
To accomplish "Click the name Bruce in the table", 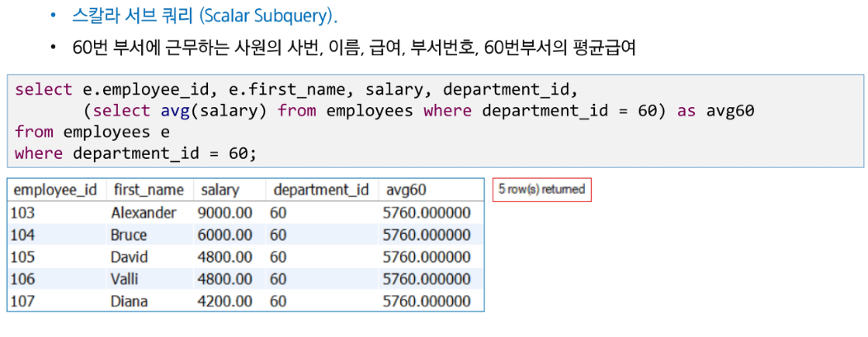I will point(129,235).
